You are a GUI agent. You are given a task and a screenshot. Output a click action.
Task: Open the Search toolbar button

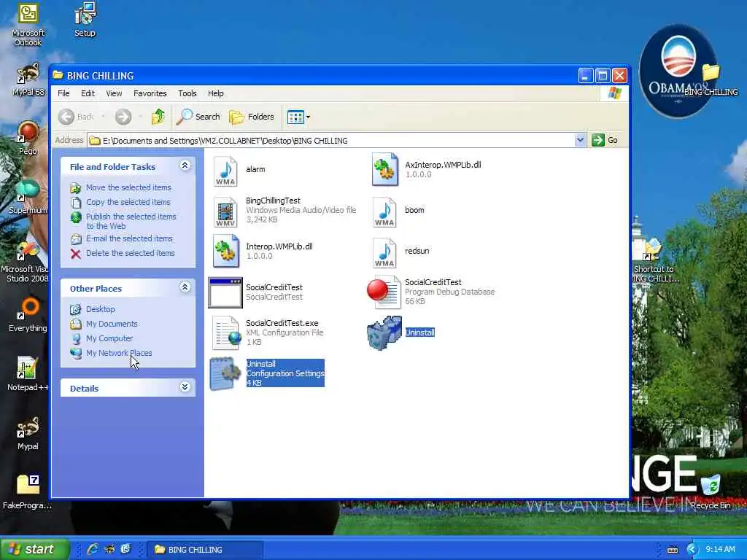point(198,117)
